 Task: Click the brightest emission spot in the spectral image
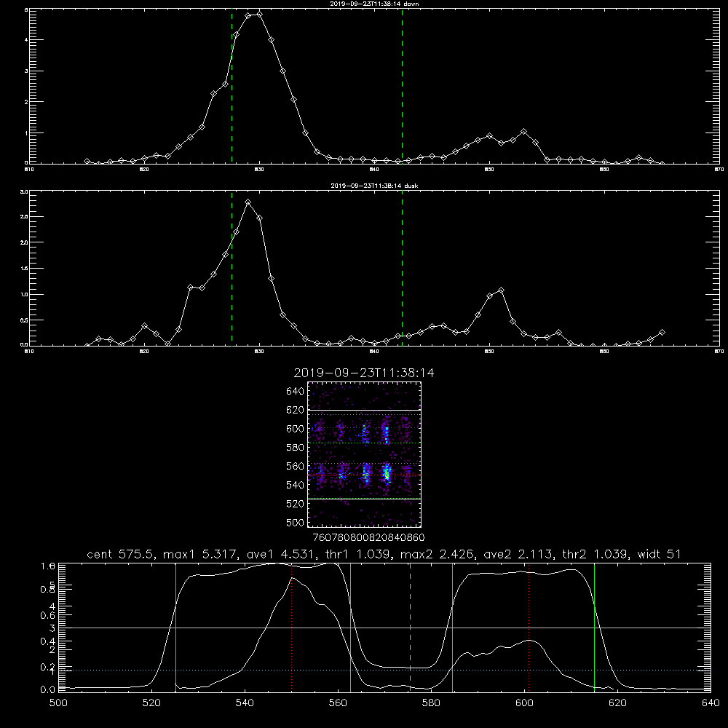[x=387, y=474]
